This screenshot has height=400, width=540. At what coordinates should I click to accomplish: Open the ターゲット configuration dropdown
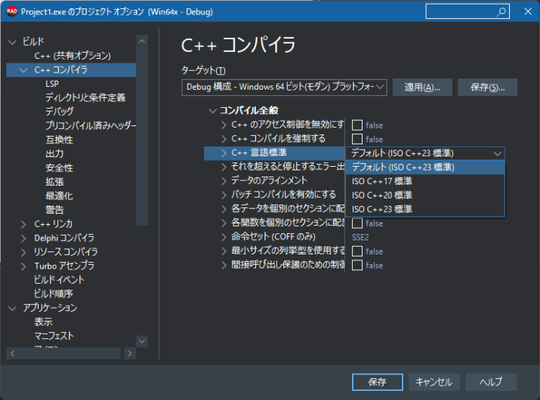click(x=284, y=87)
